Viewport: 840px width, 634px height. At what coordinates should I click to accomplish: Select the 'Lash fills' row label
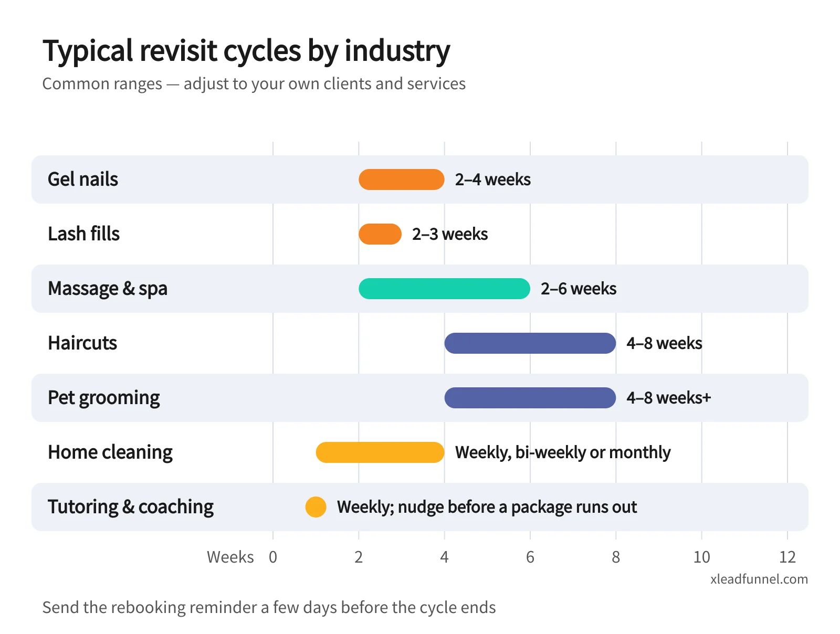coord(83,234)
